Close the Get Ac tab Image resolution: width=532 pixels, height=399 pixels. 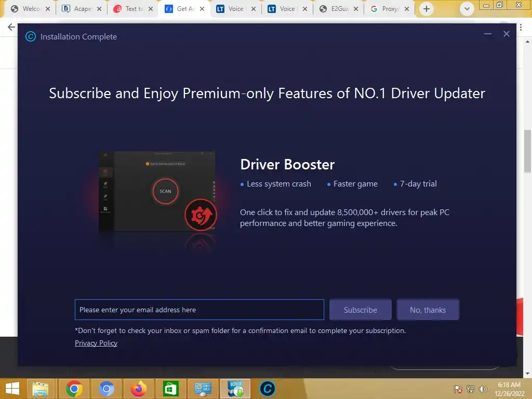pos(202,9)
